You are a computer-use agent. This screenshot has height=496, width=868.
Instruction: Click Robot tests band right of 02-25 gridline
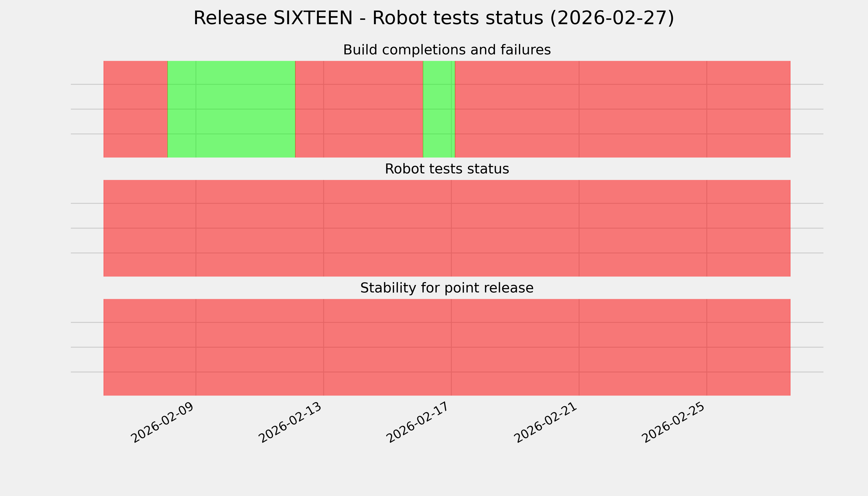tap(748, 228)
